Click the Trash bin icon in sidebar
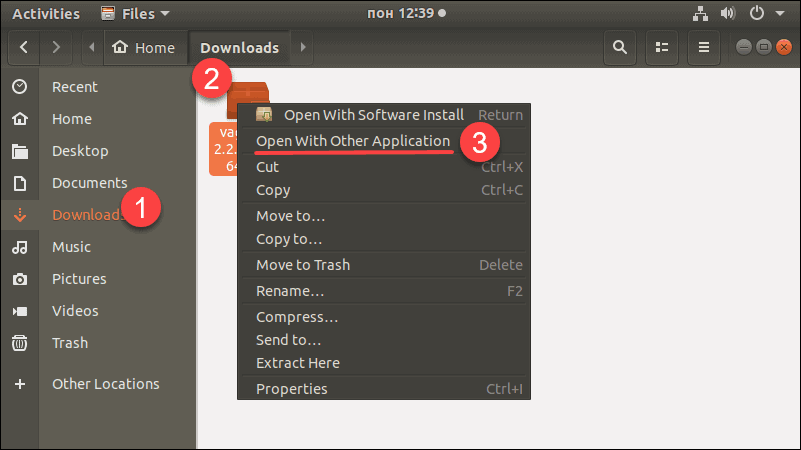This screenshot has width=801, height=450. click(19, 343)
